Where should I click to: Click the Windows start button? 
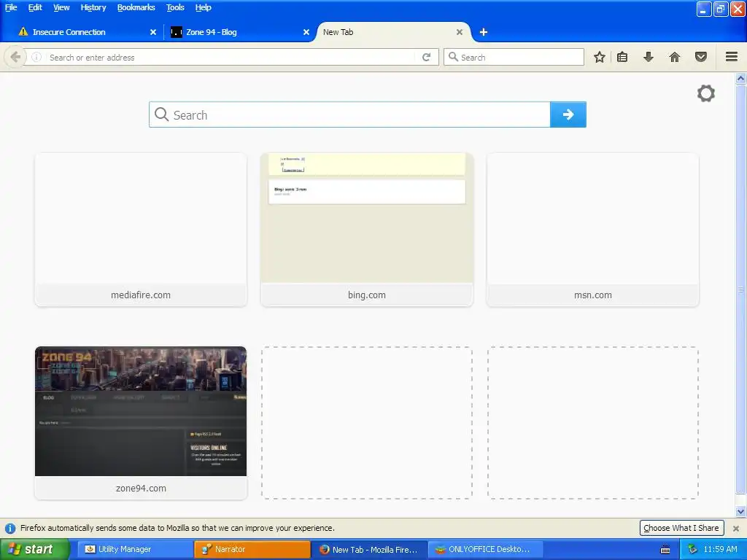pos(34,549)
